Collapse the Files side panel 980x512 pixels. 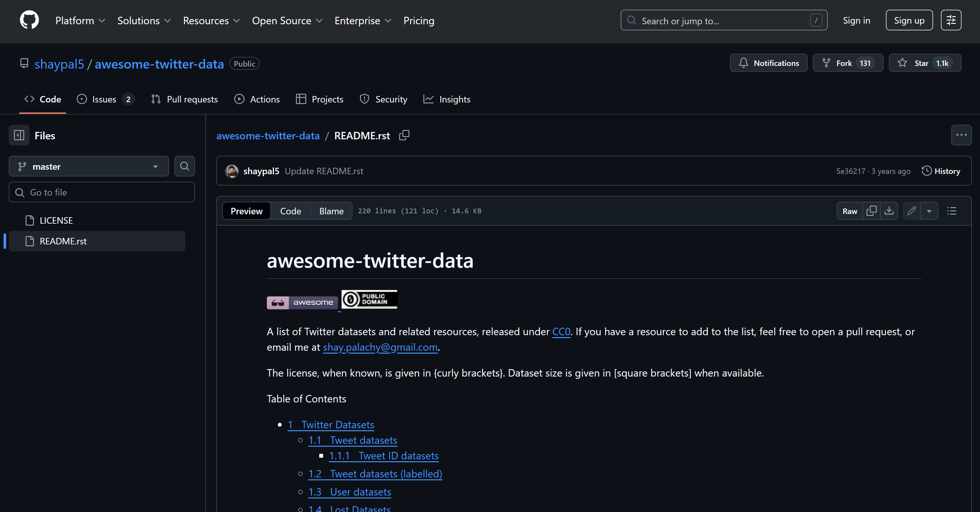click(x=19, y=135)
